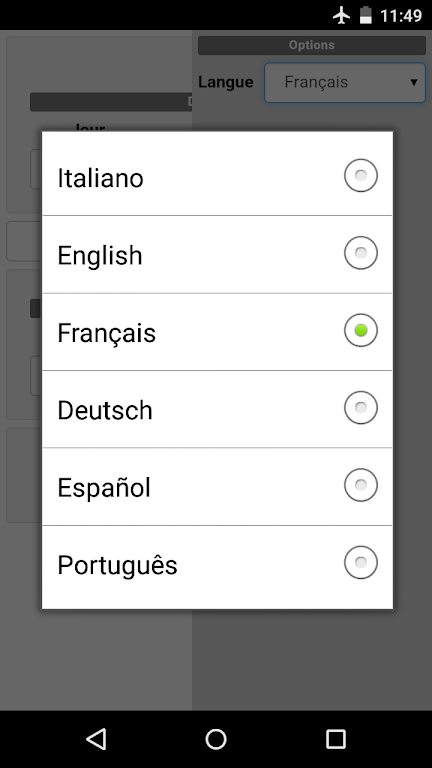Choose the English language entry
This screenshot has height=768, width=432.
tap(217, 254)
